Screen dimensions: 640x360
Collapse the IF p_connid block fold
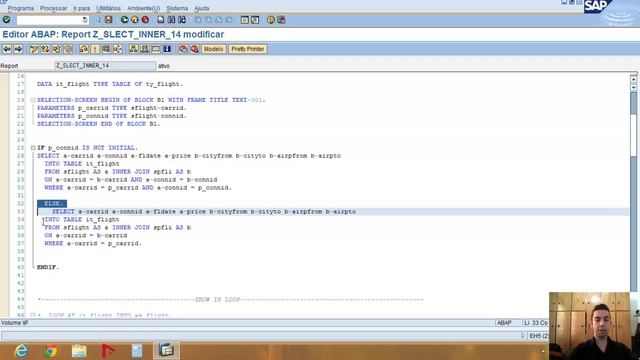click(33, 148)
